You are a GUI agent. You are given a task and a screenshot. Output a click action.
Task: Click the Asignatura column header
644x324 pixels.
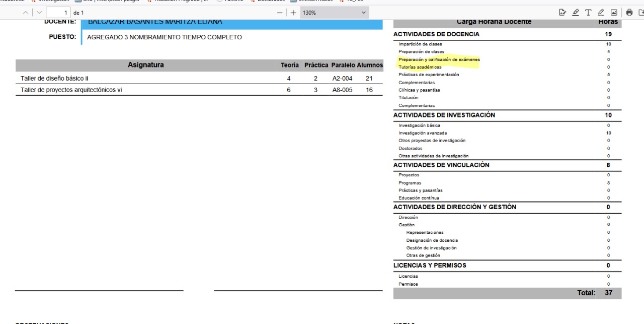[146, 65]
